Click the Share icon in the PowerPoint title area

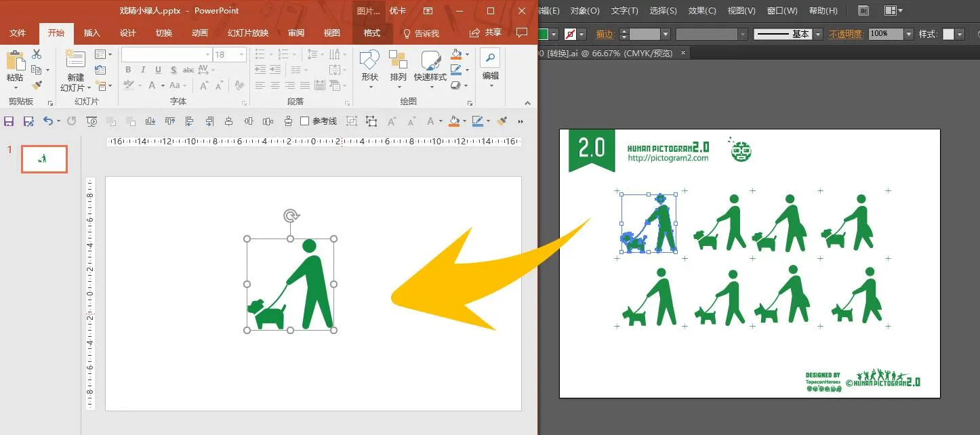coord(474,33)
